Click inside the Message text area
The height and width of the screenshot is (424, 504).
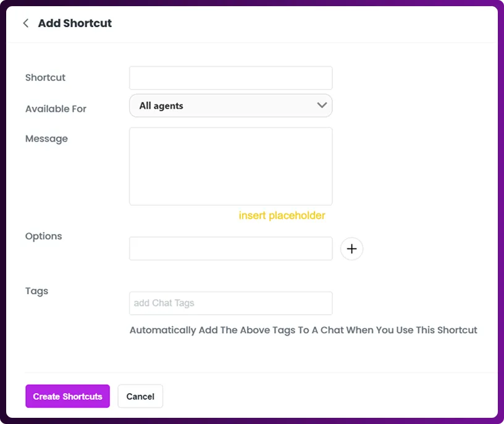tap(230, 166)
